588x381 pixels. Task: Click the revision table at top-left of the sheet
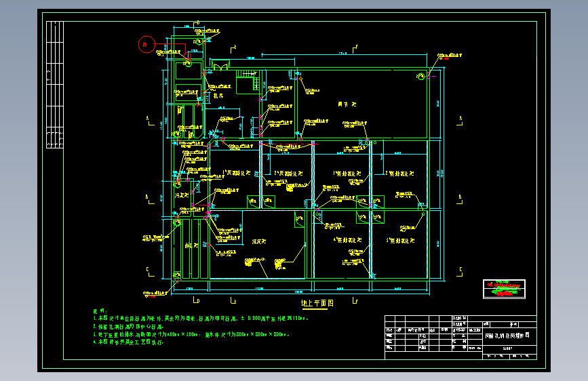pyautogui.click(x=55, y=85)
